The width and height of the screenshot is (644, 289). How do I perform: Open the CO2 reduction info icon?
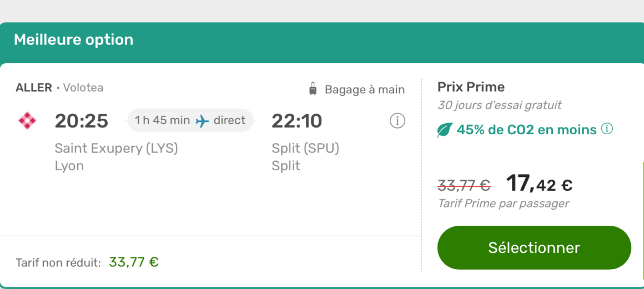pyautogui.click(x=607, y=129)
